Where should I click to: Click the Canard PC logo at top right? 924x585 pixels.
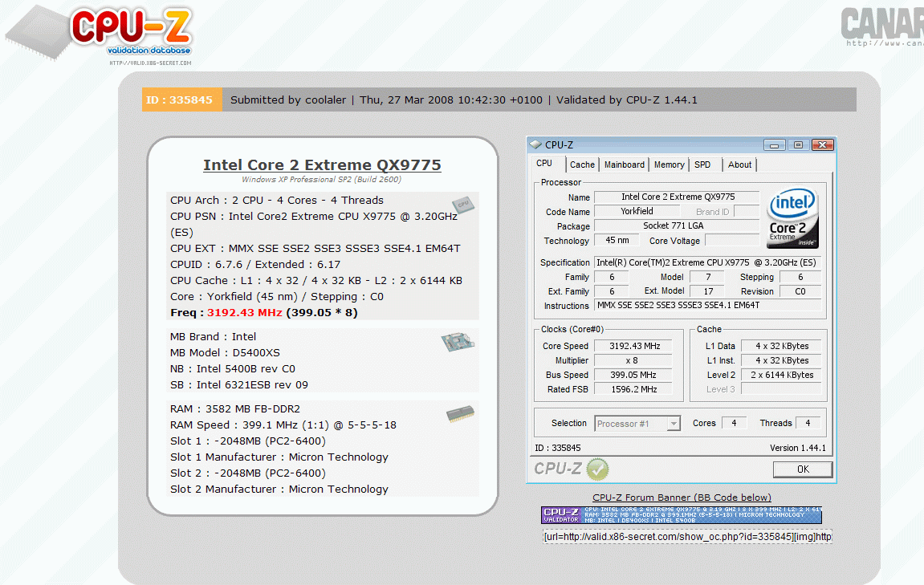882,26
